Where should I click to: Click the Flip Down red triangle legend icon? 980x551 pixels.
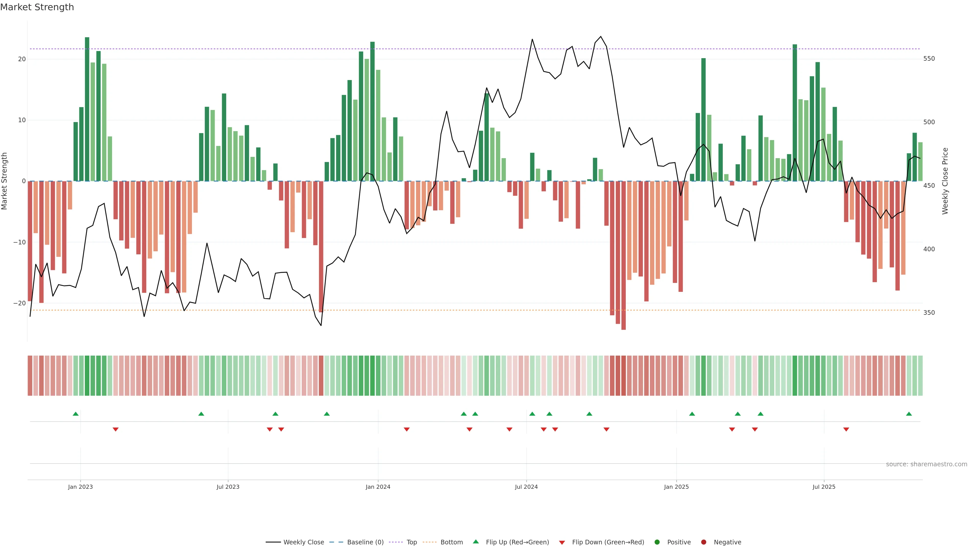click(x=562, y=543)
